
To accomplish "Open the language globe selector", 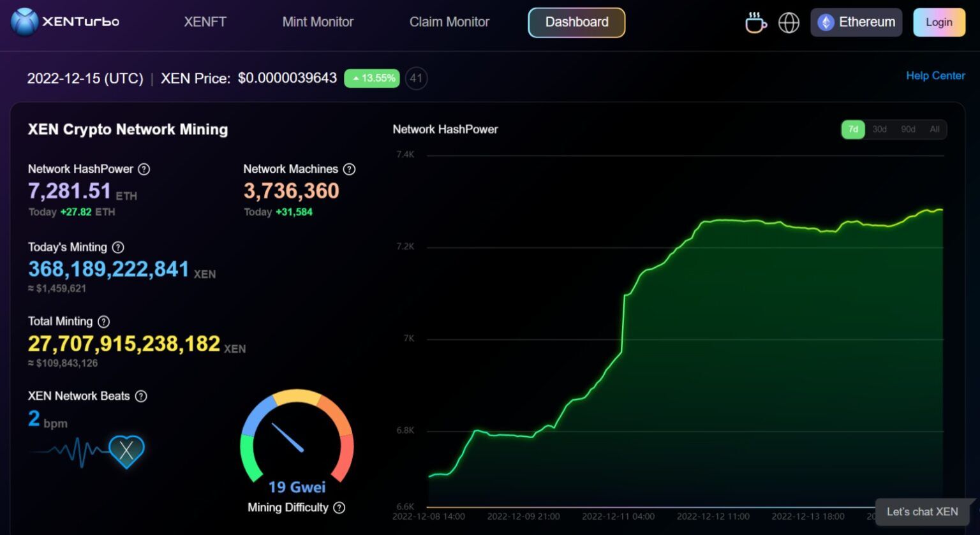I will tap(789, 22).
